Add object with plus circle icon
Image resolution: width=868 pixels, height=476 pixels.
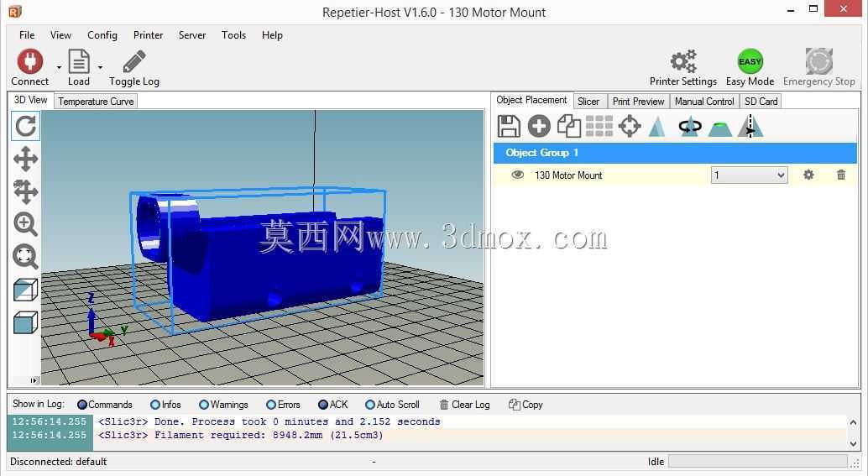tap(539, 126)
